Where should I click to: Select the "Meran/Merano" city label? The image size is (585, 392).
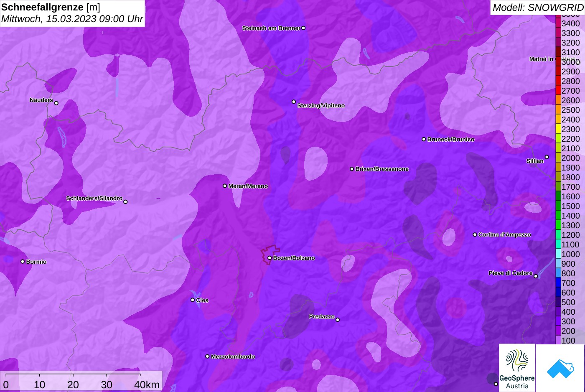pos(248,186)
